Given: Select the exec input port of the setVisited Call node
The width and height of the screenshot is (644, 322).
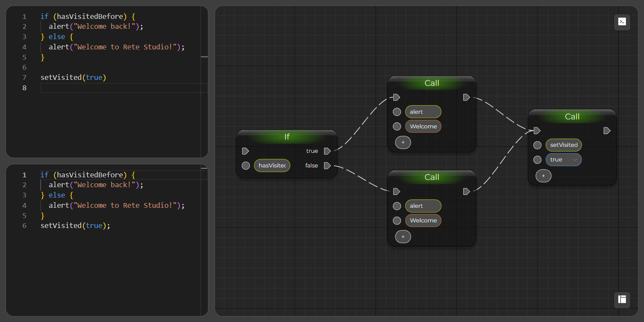Looking at the screenshot, I should [x=537, y=131].
